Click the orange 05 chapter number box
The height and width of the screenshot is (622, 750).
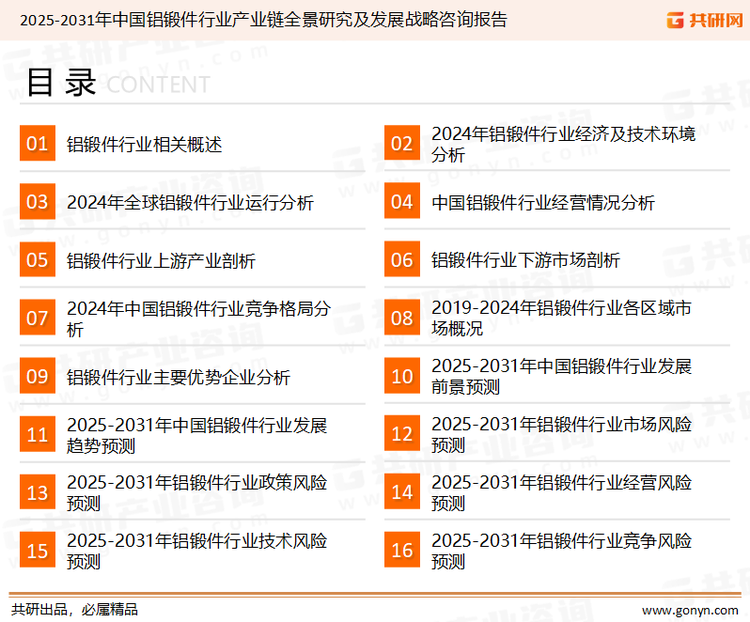37,259
